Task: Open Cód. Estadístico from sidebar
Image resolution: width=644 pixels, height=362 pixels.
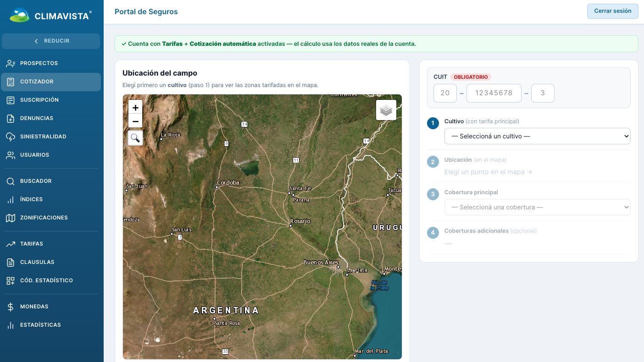Action: pos(51,280)
